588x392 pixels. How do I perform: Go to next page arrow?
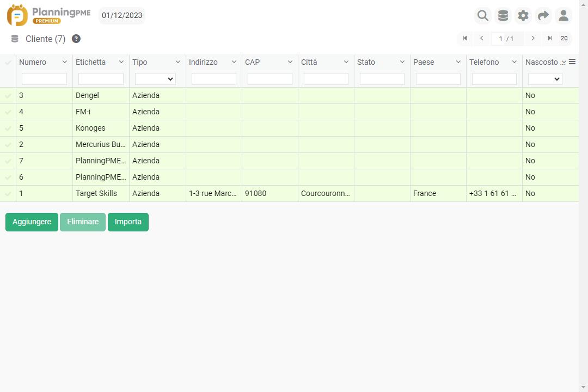(x=533, y=38)
